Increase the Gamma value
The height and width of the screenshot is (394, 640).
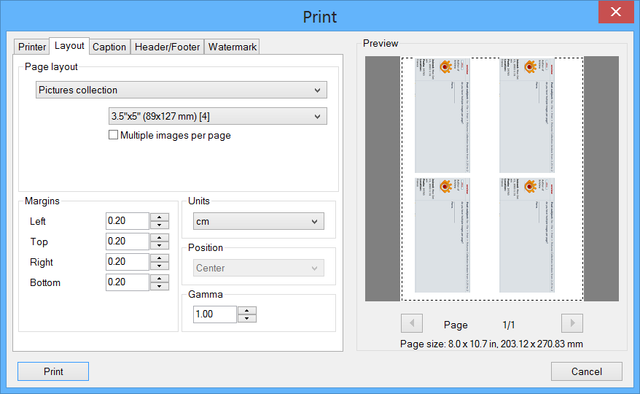(x=247, y=311)
